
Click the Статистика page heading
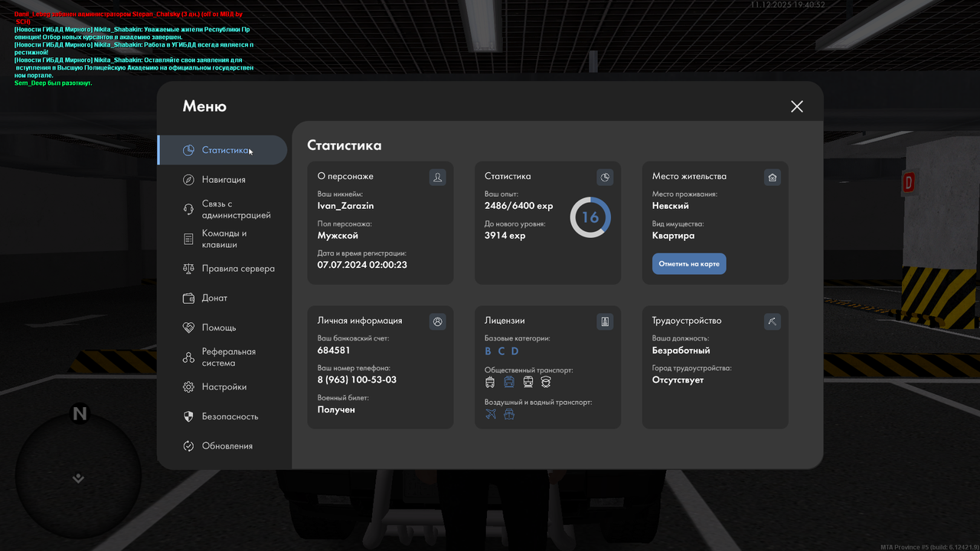(x=345, y=145)
